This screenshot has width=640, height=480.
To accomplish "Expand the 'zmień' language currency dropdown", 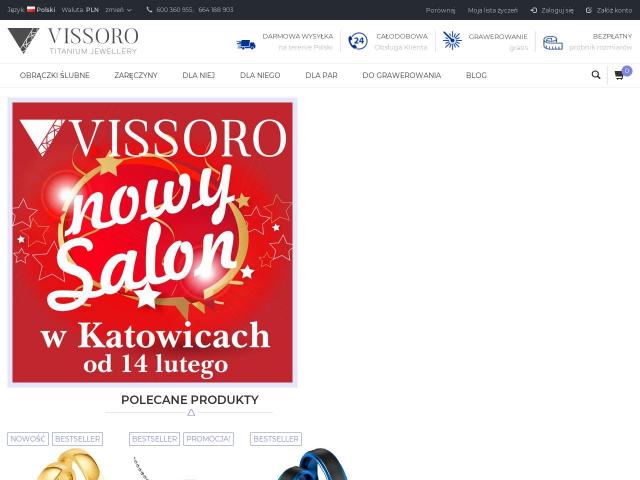I will (118, 9).
